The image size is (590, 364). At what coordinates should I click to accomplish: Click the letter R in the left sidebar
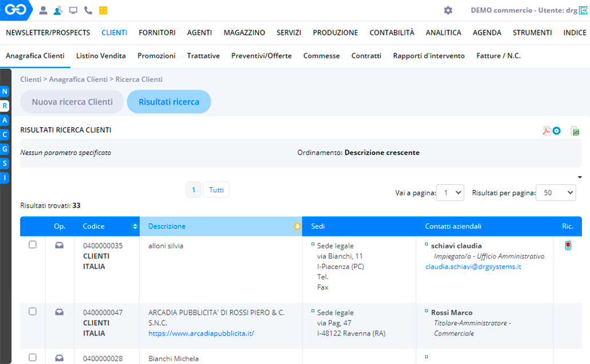click(5, 106)
